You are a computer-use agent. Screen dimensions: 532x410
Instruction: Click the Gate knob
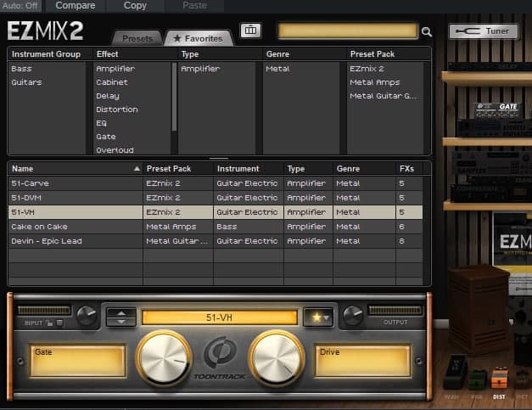[164, 359]
